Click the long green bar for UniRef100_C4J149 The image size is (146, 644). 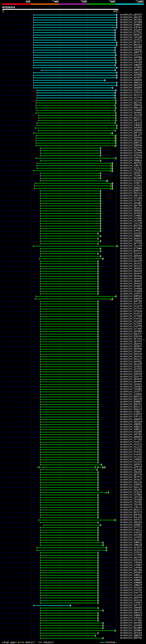(75, 246)
